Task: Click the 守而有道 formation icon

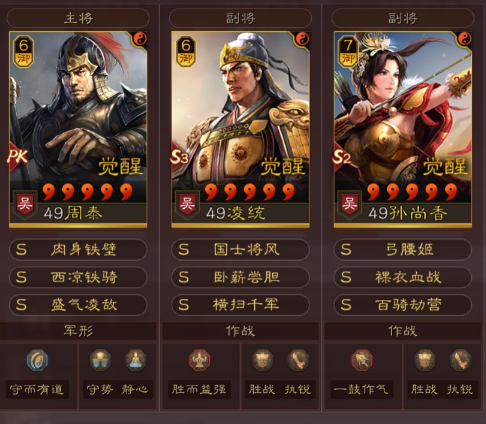Action: [x=37, y=360]
